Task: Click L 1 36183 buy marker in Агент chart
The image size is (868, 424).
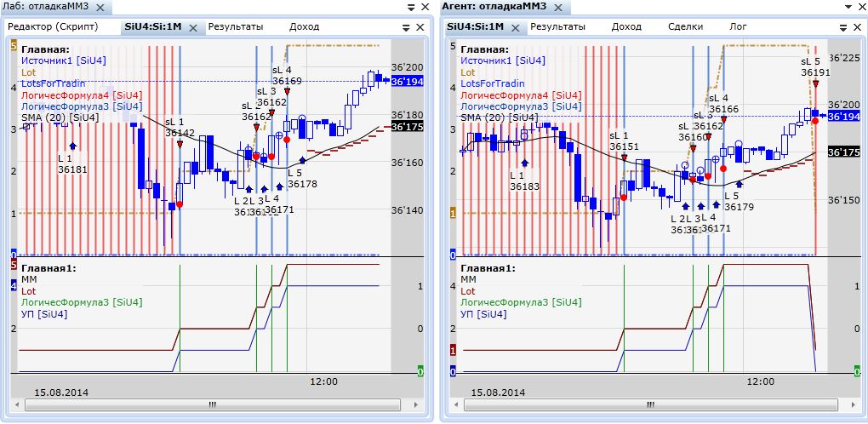Action: coord(524,163)
